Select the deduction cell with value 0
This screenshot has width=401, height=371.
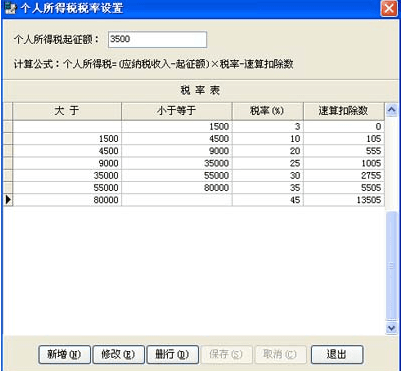click(x=344, y=127)
